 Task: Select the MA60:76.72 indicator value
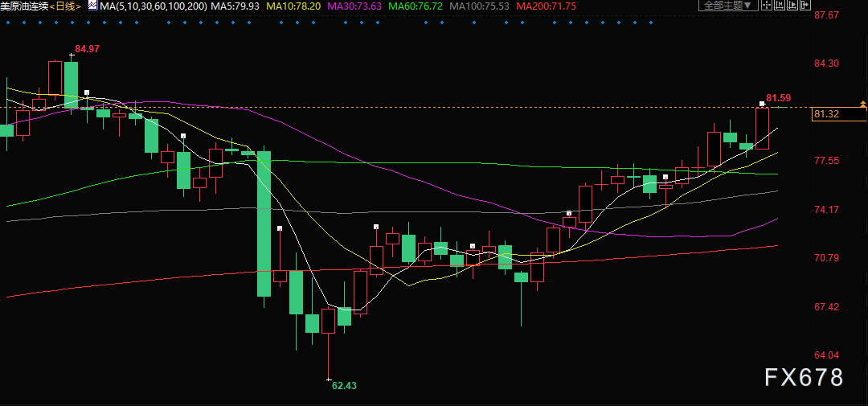coord(416,6)
